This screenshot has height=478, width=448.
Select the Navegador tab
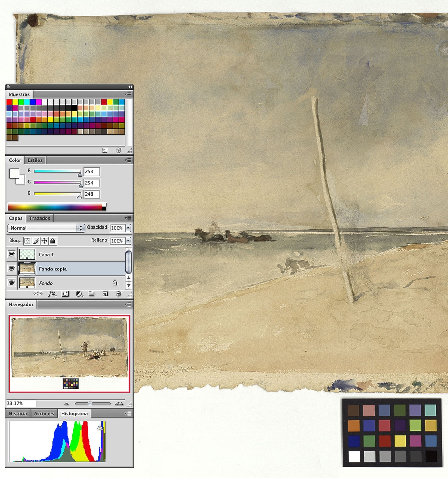21,304
